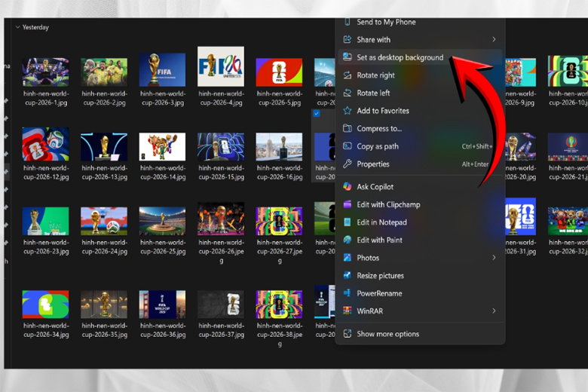Click the Resize pictures icon
This screenshot has width=588, height=392.
[348, 275]
